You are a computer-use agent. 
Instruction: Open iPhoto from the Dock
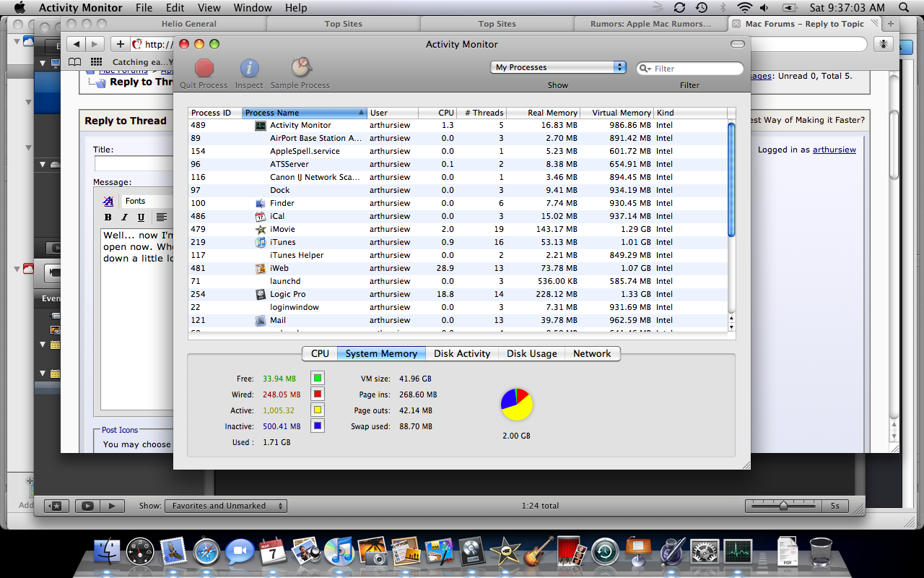click(x=372, y=552)
